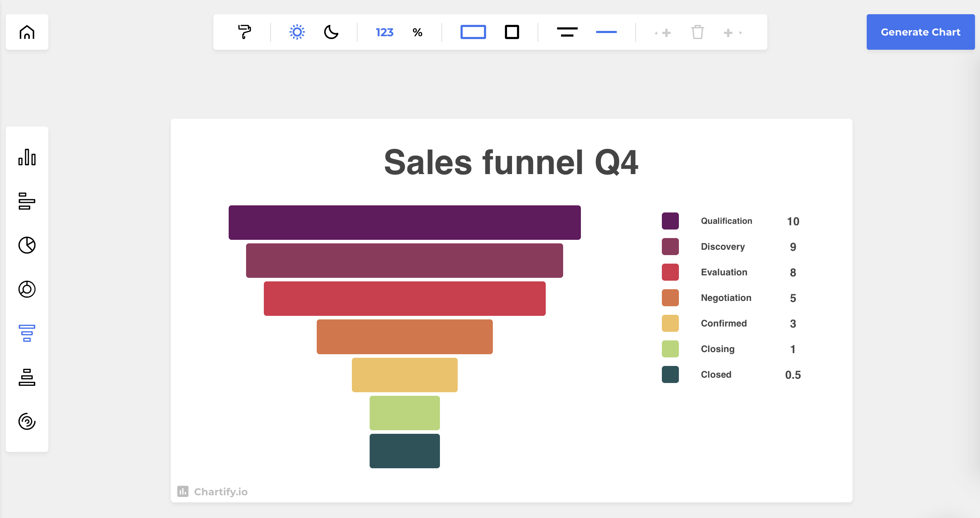The image size is (980, 518).
Task: Show values as 123 numbers
Action: point(384,32)
